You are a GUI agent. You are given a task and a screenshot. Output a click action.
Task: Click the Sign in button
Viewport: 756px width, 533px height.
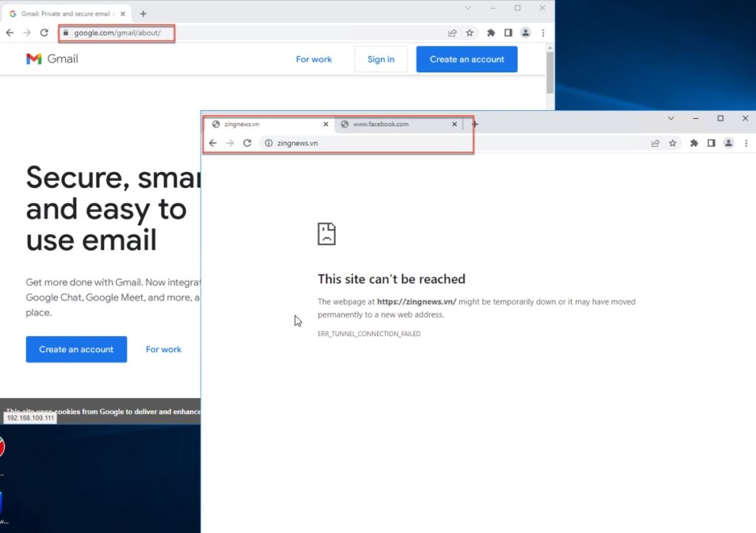[x=381, y=59]
